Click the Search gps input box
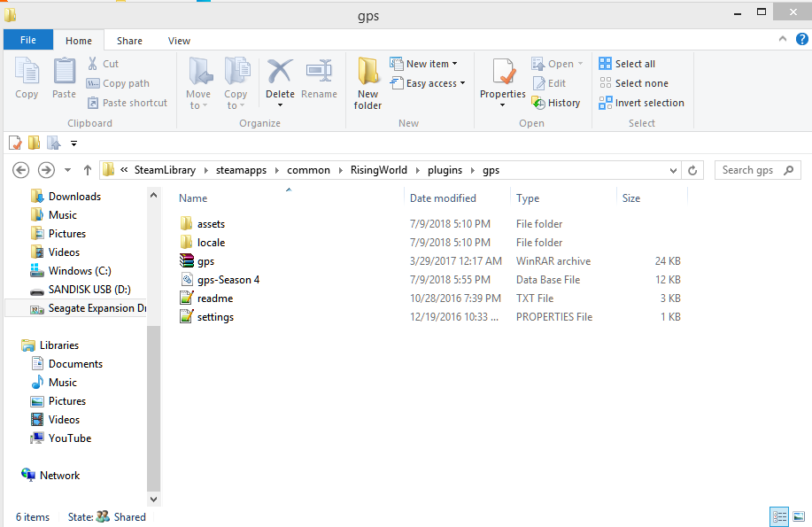Viewport: 812px width, 527px height. pos(753,170)
